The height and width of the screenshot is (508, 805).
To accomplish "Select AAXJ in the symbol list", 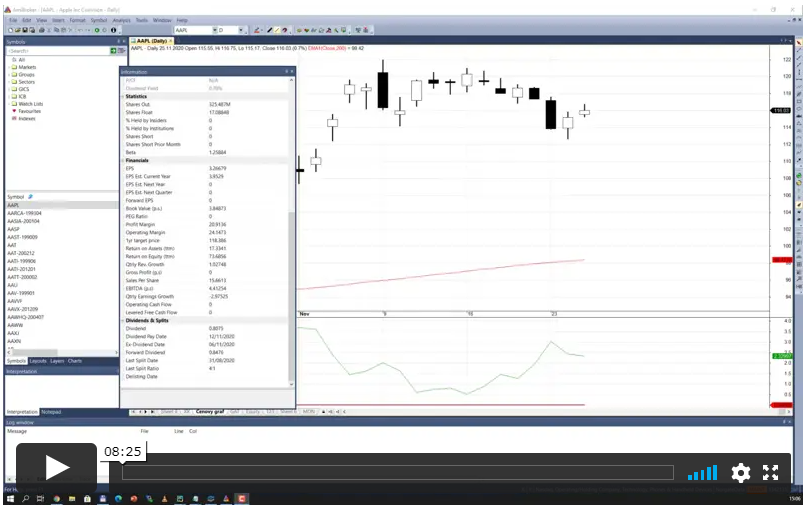I will pyautogui.click(x=13, y=333).
